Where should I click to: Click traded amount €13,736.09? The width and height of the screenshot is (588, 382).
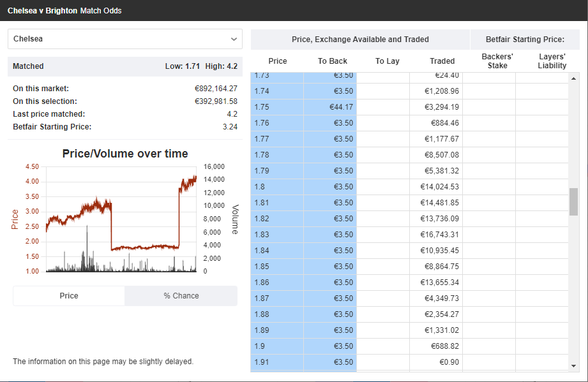click(439, 218)
